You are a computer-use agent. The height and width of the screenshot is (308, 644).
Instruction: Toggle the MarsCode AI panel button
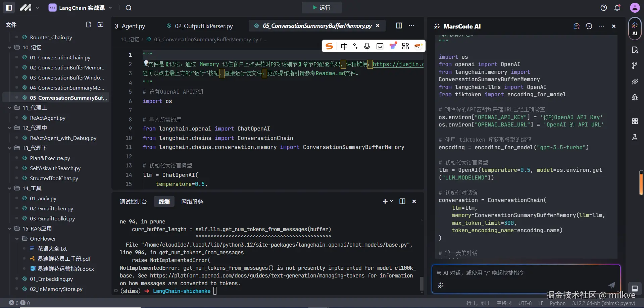tap(635, 29)
